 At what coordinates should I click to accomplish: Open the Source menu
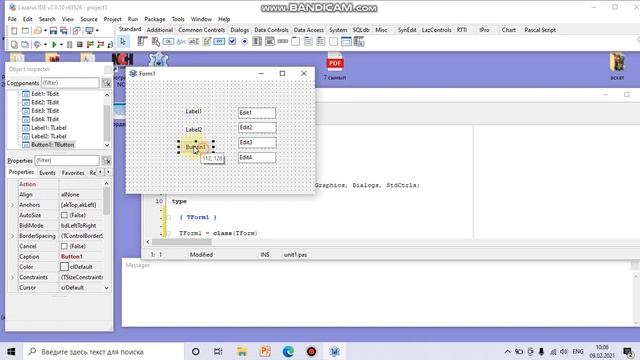pos(89,19)
